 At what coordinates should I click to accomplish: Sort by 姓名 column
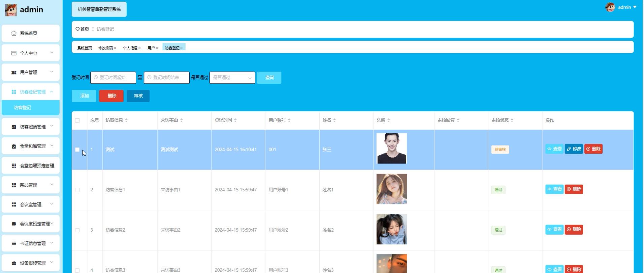(334, 120)
